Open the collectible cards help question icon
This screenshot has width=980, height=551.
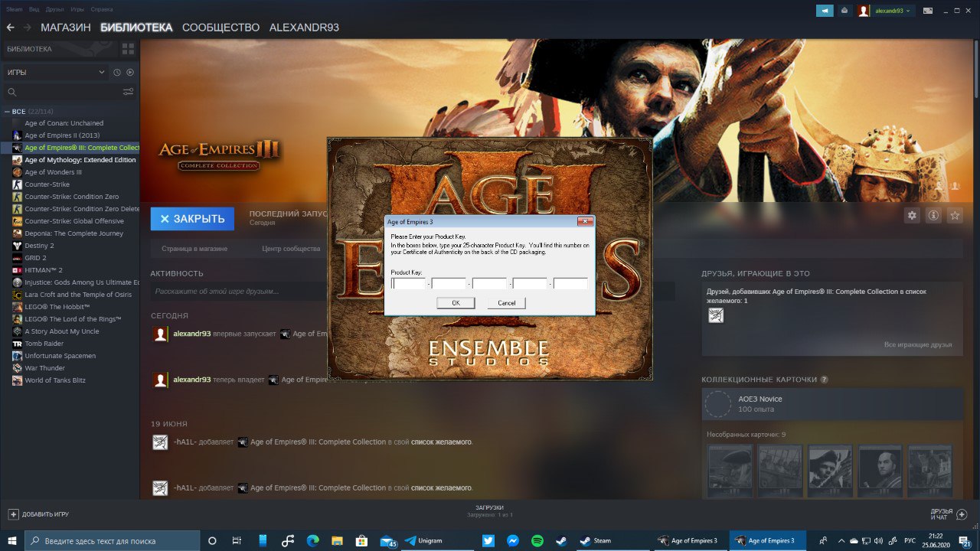click(824, 380)
